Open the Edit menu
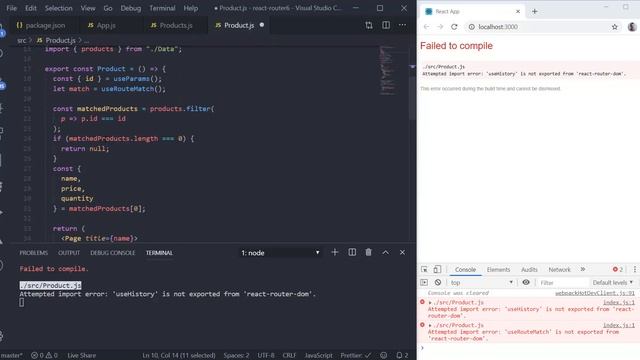Image resolution: width=640 pixels, height=360 pixels. (x=31, y=8)
